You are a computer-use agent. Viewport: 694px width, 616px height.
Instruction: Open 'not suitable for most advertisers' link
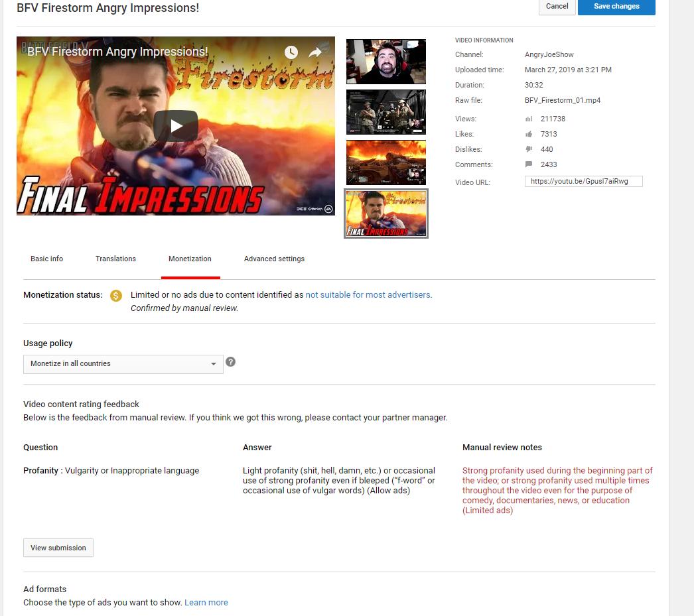pos(368,294)
